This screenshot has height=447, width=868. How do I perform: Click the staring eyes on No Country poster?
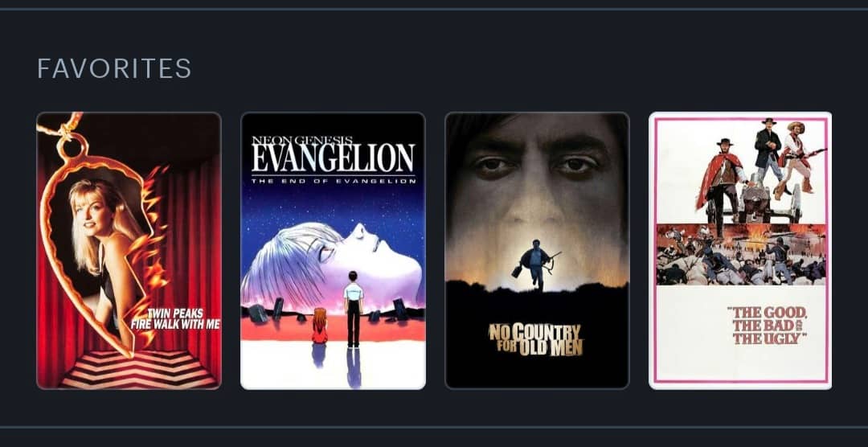click(x=536, y=165)
